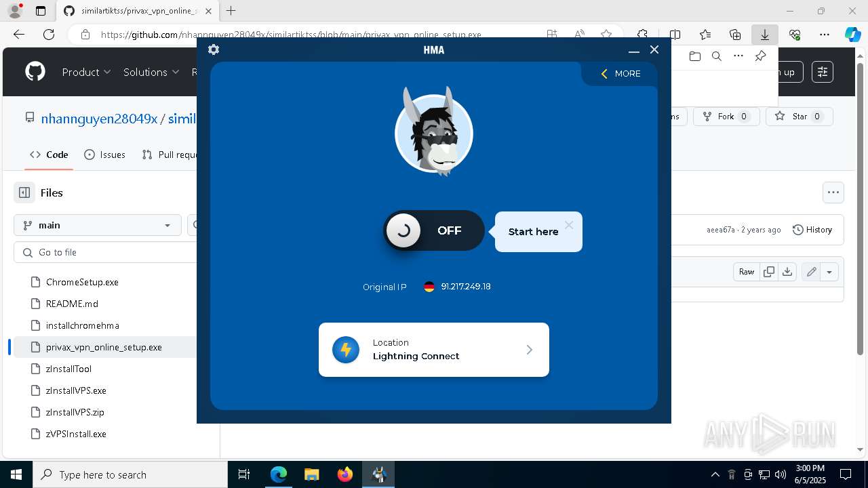The image size is (868, 488).
Task: Open the Issues tab of repository
Action: 104,155
